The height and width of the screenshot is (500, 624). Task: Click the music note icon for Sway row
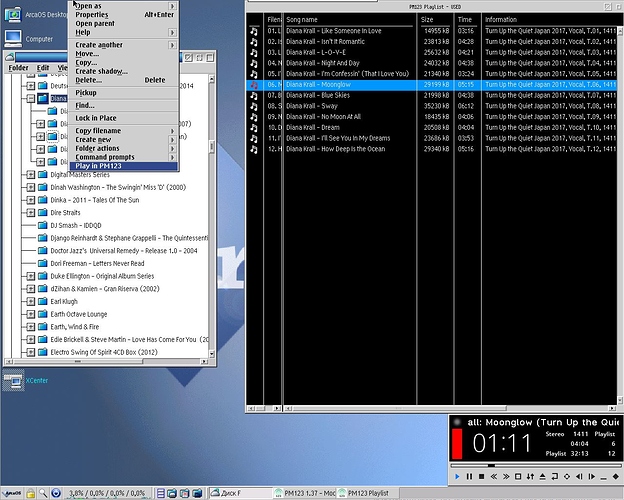254,106
